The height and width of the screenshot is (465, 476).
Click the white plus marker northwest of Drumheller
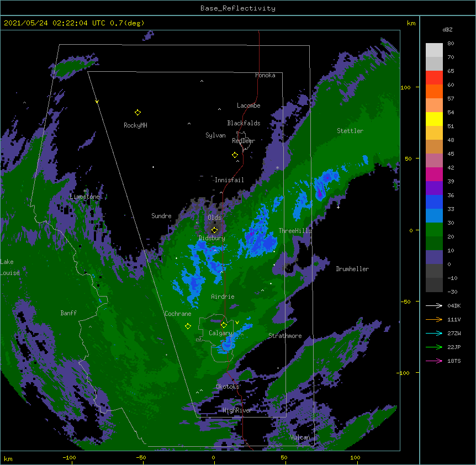[338, 207]
